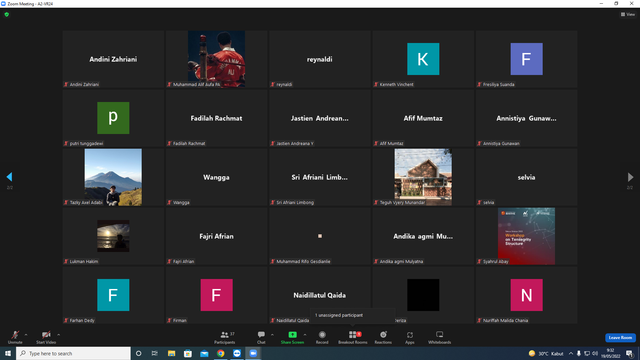
Task: Click Syahrul Abay's workshop poster image
Action: click(527, 236)
